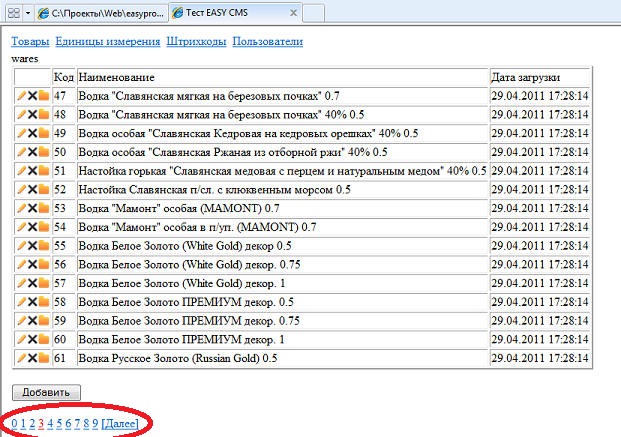Go to page 5 in pagination
621x437 pixels.
point(59,424)
